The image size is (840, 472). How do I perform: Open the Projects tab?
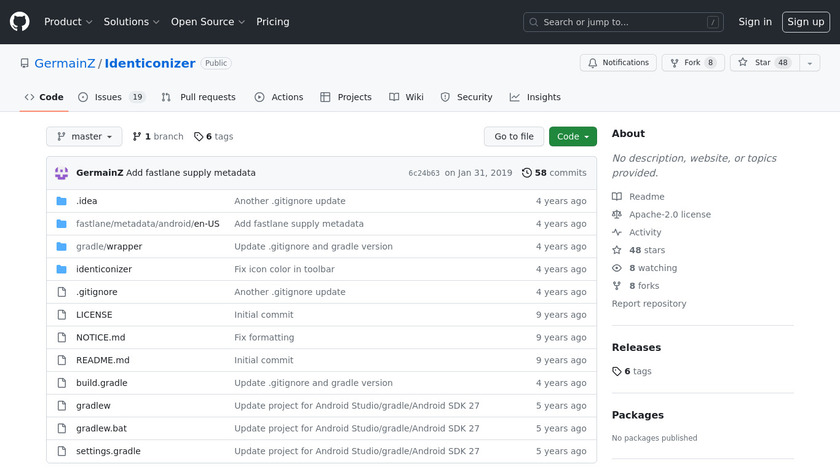click(346, 97)
